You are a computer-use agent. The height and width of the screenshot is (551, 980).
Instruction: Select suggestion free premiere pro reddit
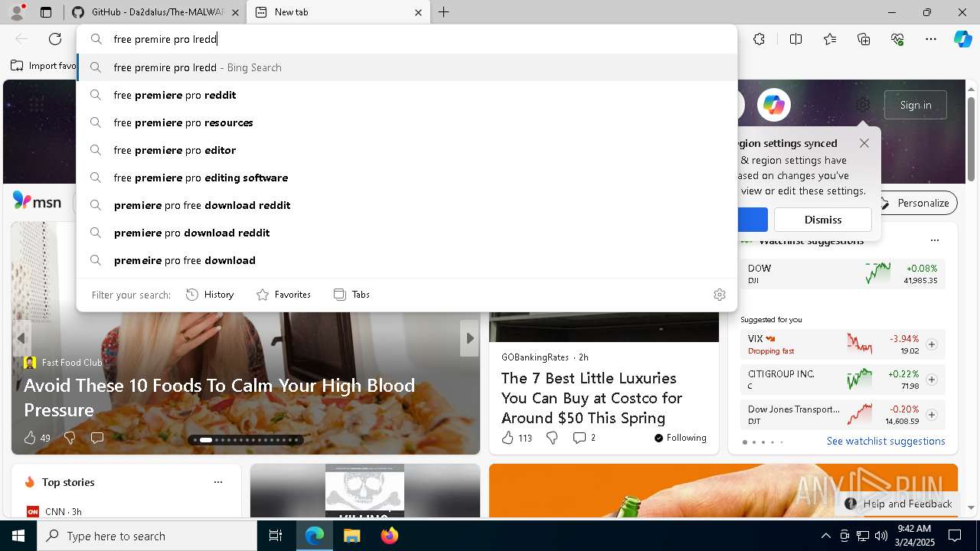coord(407,95)
